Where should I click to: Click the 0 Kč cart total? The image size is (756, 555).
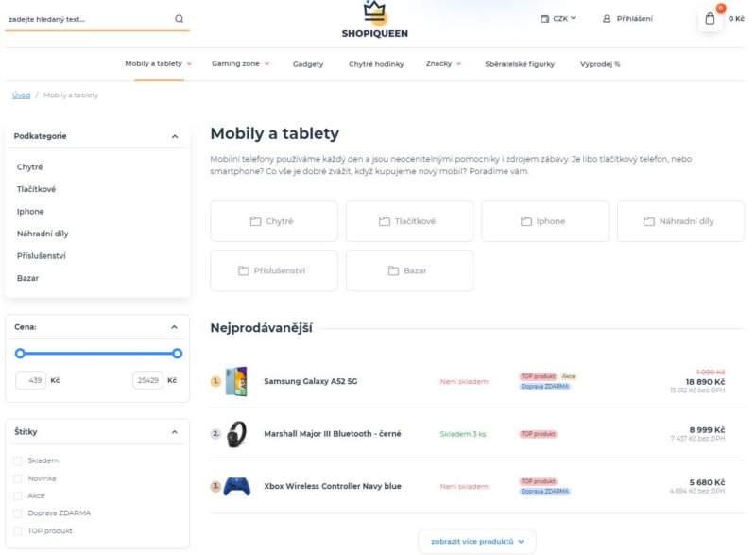coord(736,19)
